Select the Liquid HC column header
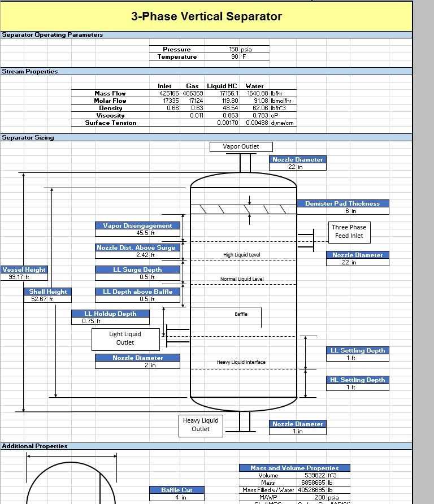This screenshot has width=434, height=504. coord(222,86)
